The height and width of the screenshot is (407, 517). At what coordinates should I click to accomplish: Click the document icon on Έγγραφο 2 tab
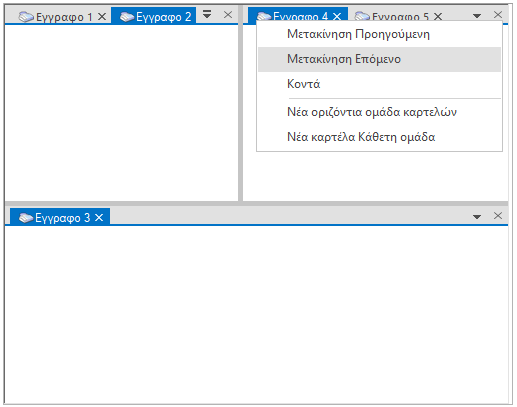tap(127, 17)
